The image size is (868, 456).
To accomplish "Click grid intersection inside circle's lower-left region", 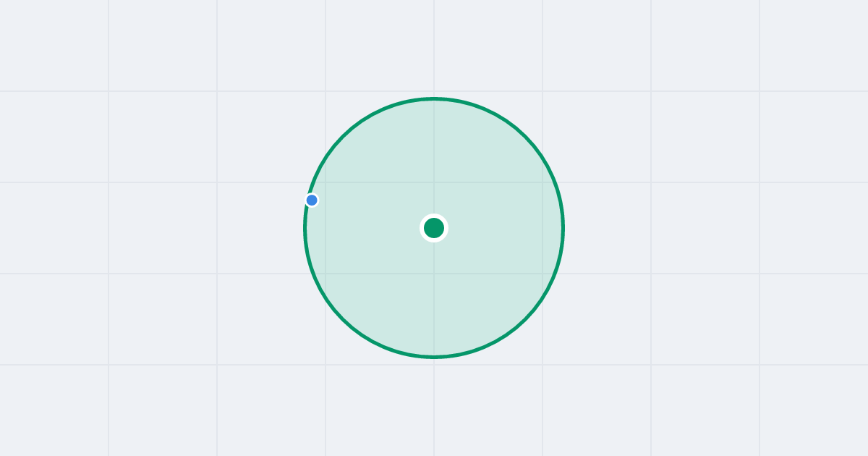I will coord(325,274).
